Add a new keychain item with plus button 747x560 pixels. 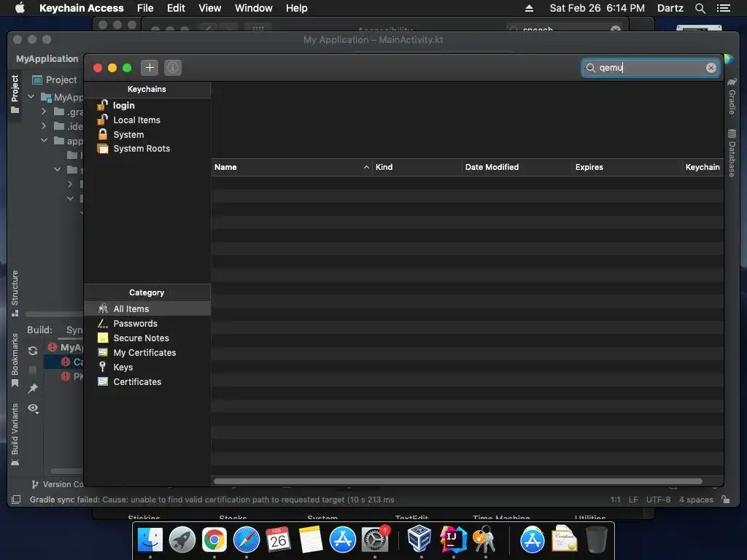tap(150, 68)
